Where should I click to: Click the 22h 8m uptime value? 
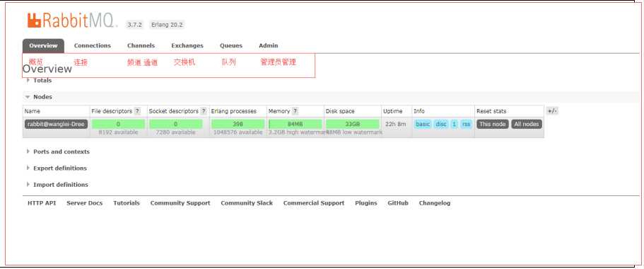[395, 124]
